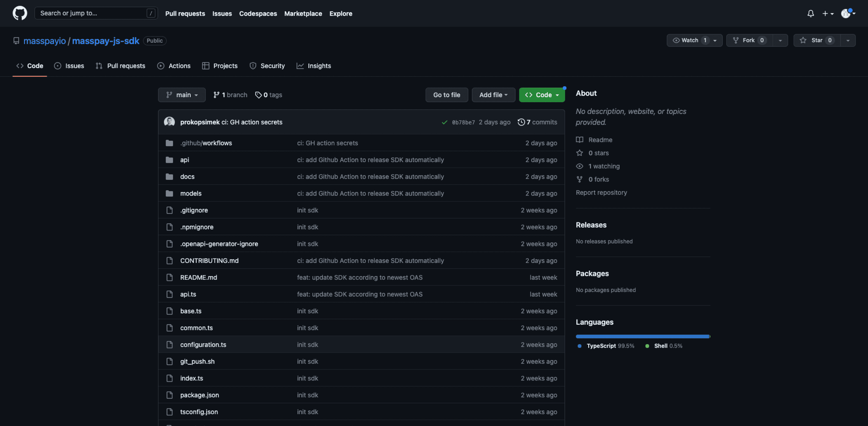Click the commit history clock icon
This screenshot has height=426, width=868.
pyautogui.click(x=521, y=122)
